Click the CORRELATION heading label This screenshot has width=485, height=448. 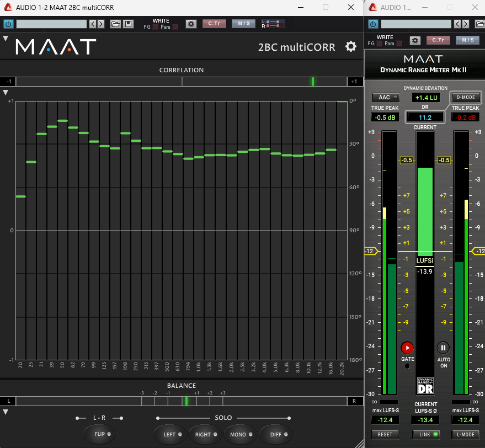click(182, 70)
